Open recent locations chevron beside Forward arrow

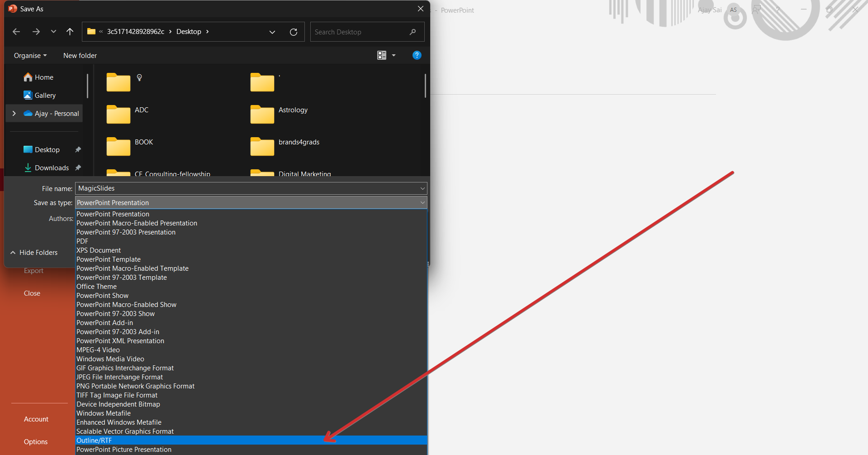tap(53, 32)
